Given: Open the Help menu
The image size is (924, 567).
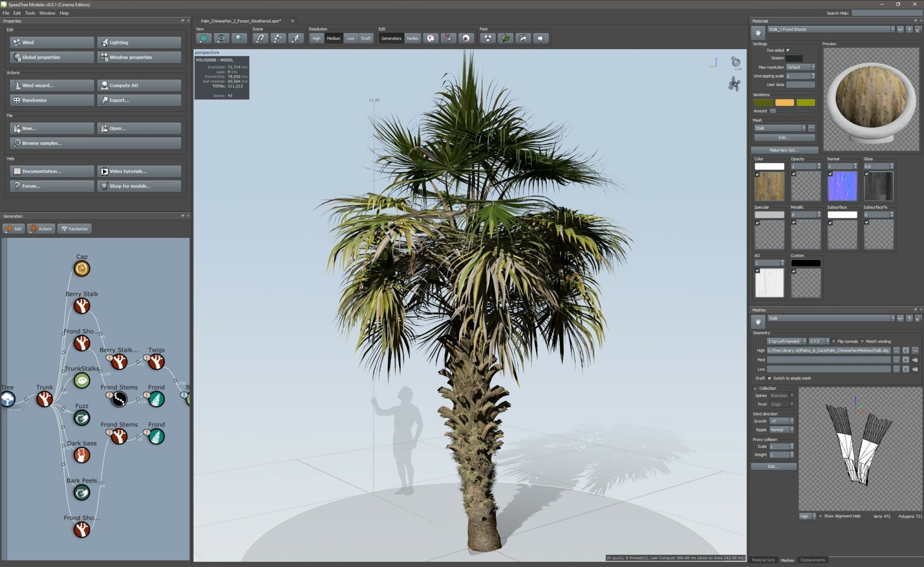Looking at the screenshot, I should pyautogui.click(x=64, y=13).
